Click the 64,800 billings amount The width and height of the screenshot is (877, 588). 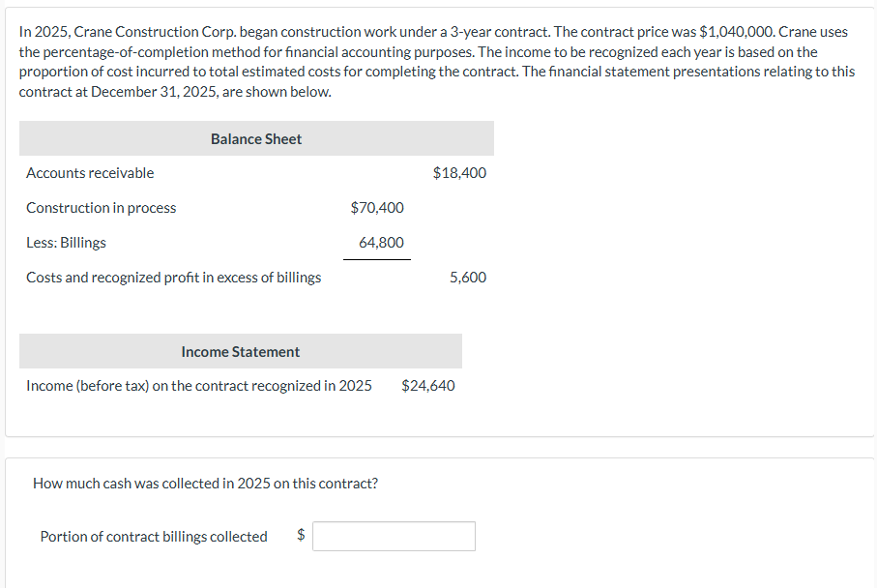[381, 243]
